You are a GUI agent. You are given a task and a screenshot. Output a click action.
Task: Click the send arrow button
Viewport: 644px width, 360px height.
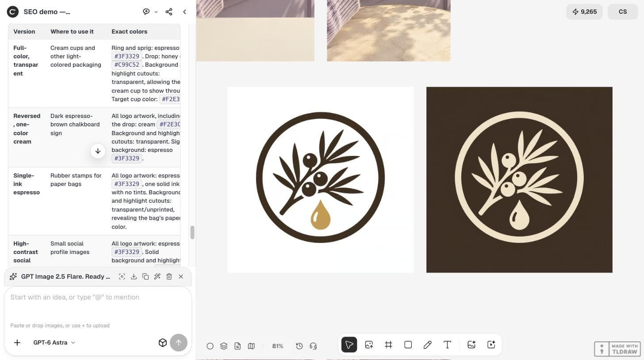click(179, 342)
